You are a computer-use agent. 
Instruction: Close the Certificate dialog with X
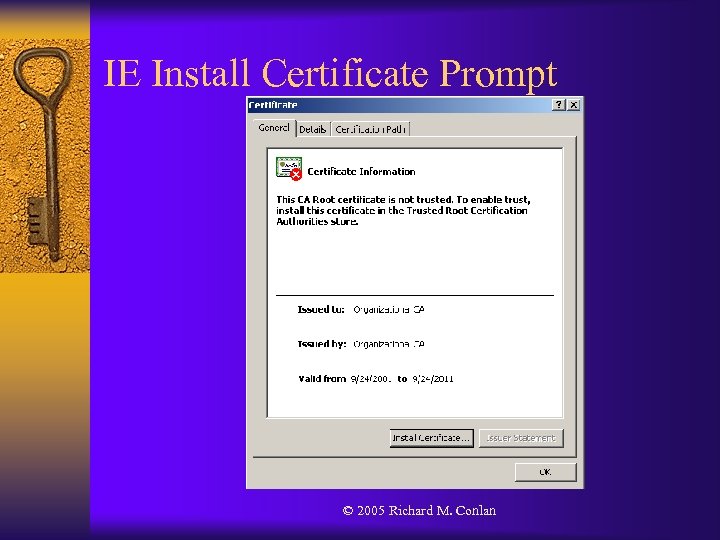(x=574, y=105)
